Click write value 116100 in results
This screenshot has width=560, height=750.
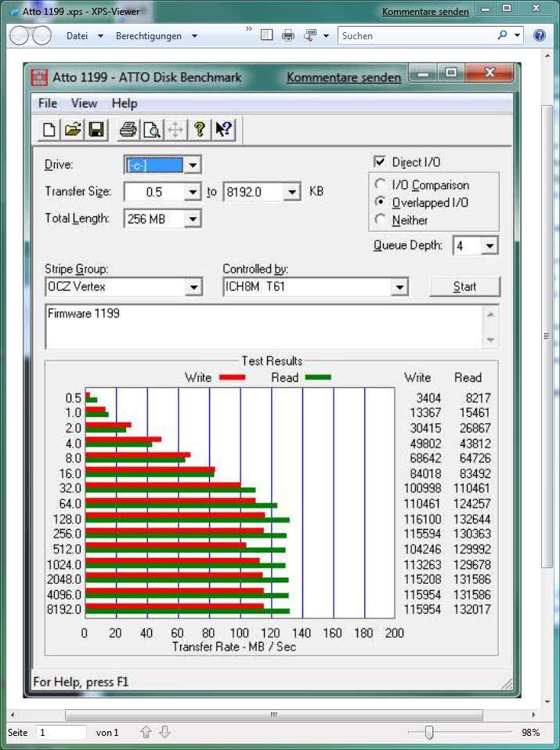422,519
